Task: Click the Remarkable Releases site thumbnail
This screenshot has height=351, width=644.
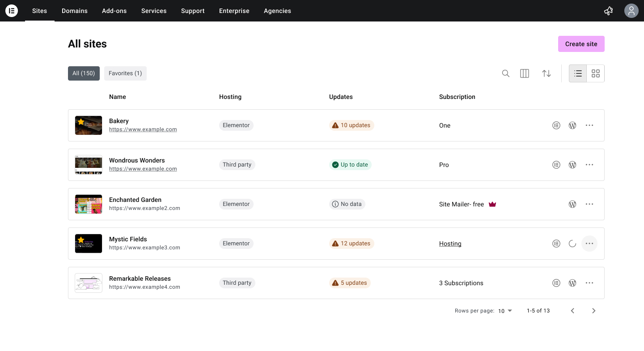Action: (x=89, y=283)
